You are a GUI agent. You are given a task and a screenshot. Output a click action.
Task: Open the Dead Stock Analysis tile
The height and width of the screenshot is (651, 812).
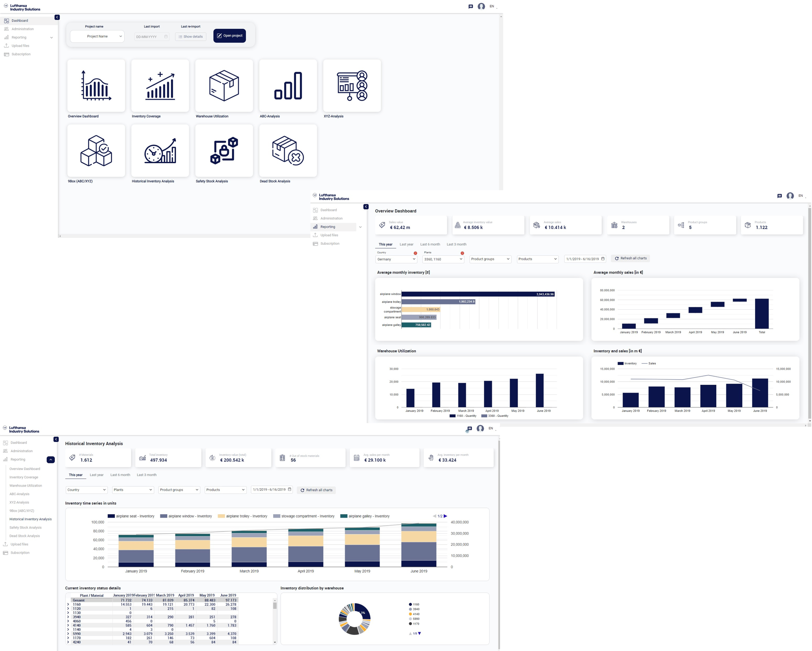pos(288,151)
